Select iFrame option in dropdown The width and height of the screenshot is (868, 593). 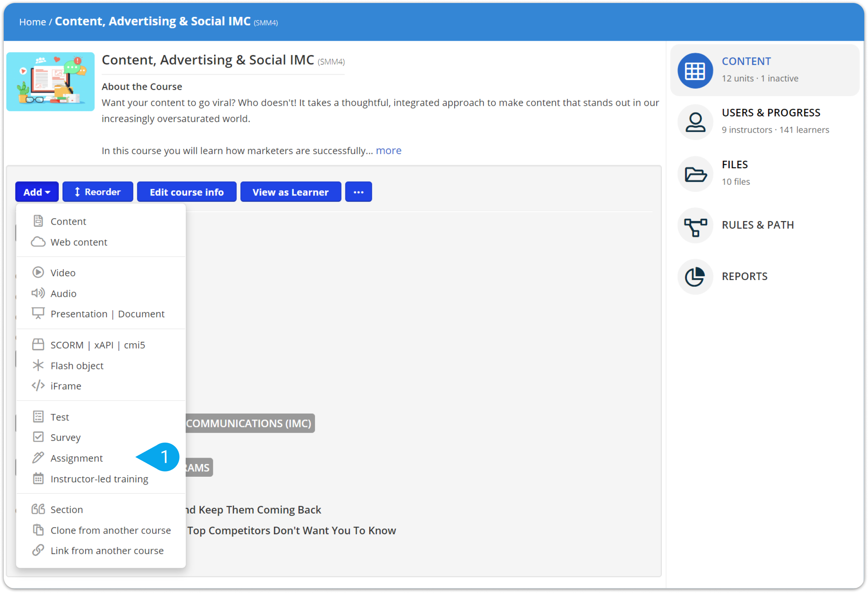[x=65, y=385]
